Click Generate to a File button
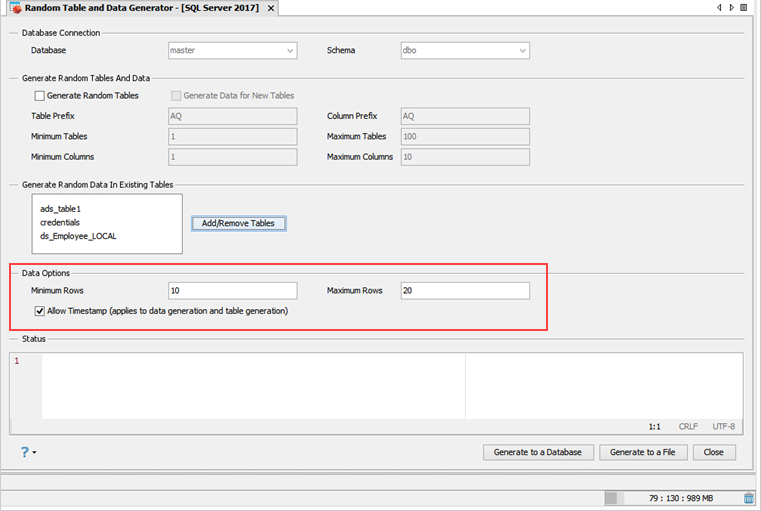 tap(643, 452)
